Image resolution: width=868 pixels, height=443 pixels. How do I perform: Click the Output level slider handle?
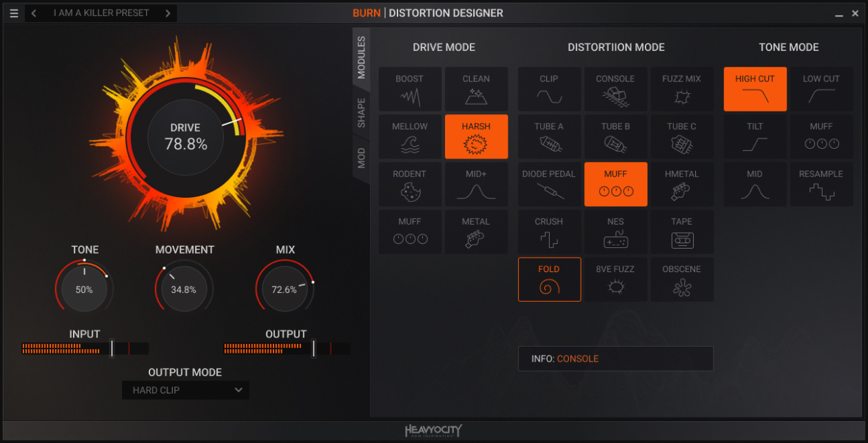pos(313,348)
